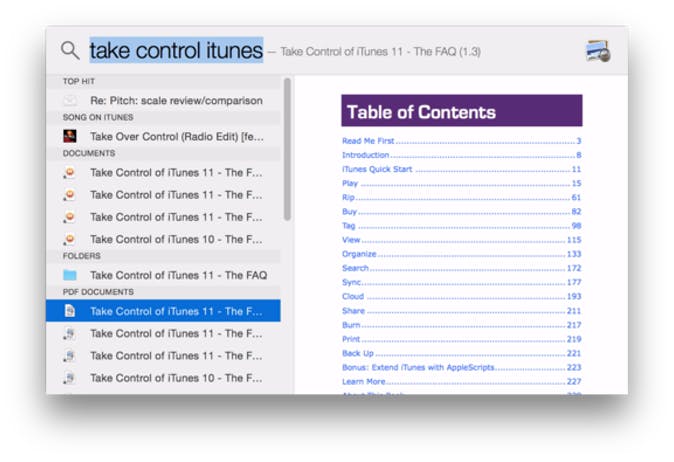Select the folder 'Take Control of iTunes 11 - The FAQ'
The image size is (674, 462).
click(163, 275)
